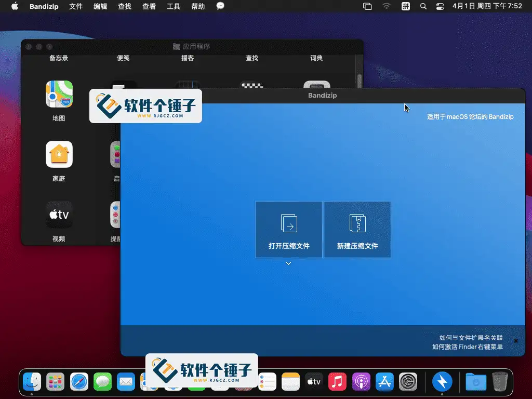Open the App Store from the Dock

pyautogui.click(x=384, y=381)
